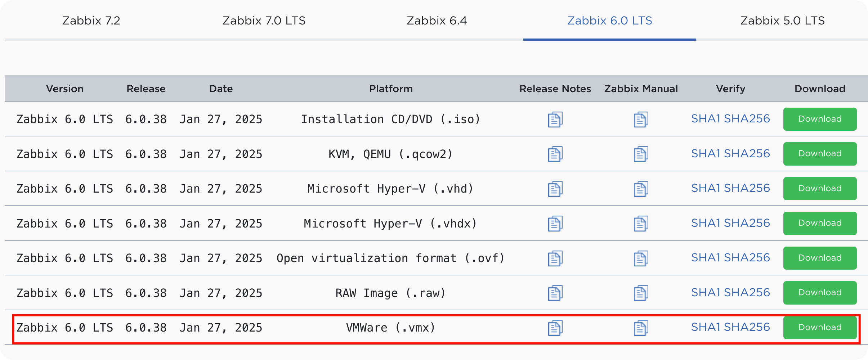The width and height of the screenshot is (868, 360).
Task: Open the Zabbix 5.0 LTS tab
Action: [782, 21]
